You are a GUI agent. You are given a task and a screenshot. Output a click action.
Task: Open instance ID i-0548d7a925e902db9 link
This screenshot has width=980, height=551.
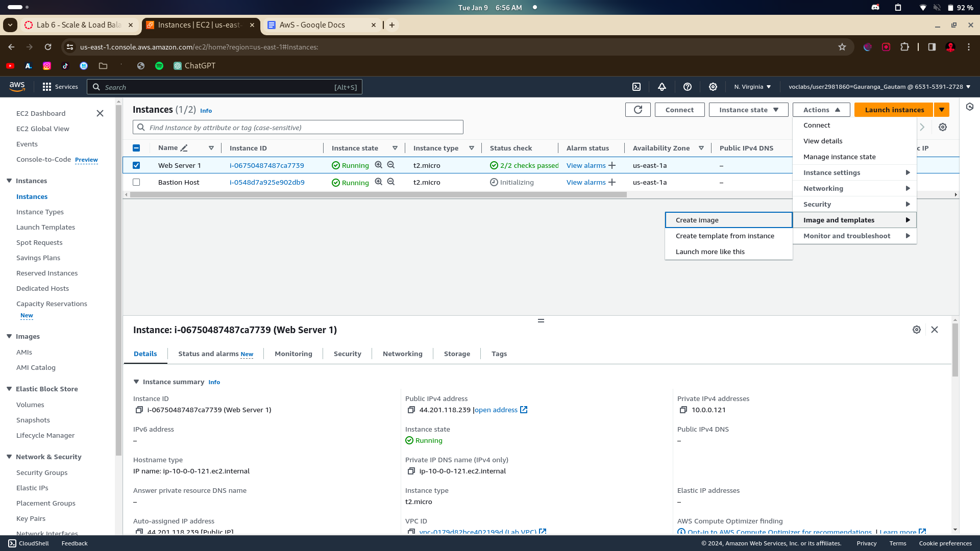coord(267,182)
